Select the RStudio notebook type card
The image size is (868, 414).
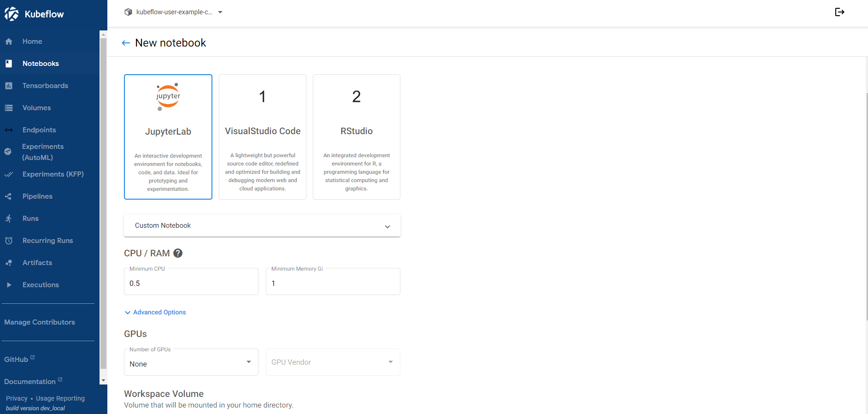tap(357, 137)
